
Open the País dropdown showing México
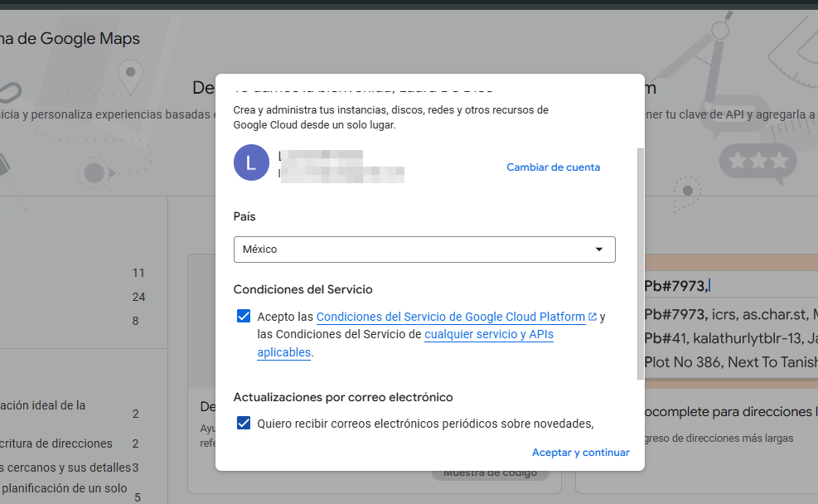click(x=424, y=250)
